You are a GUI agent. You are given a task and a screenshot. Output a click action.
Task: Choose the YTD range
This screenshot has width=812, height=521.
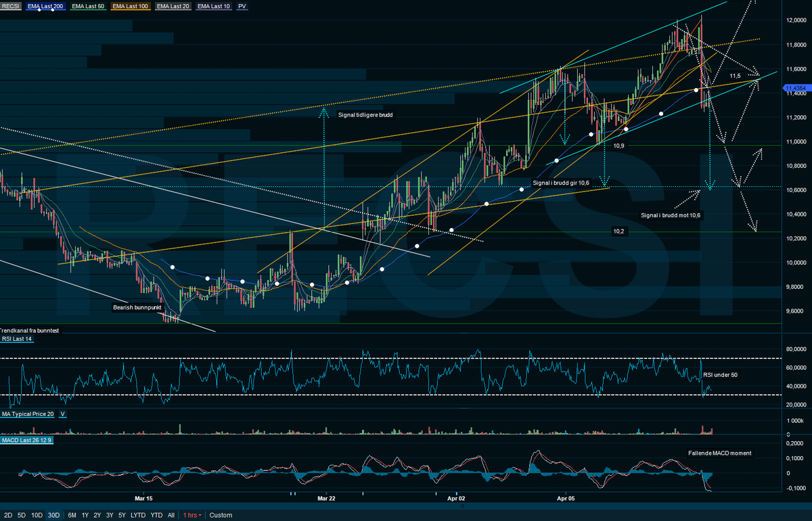pos(156,515)
